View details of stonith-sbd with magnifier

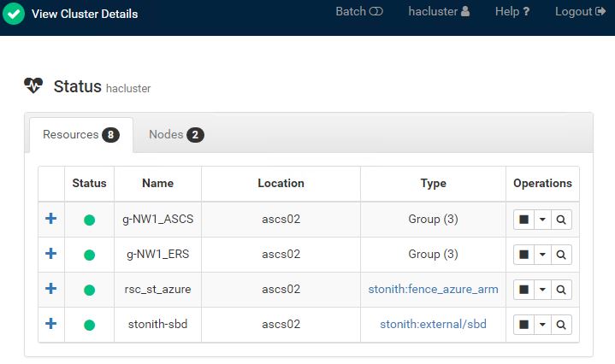point(561,325)
